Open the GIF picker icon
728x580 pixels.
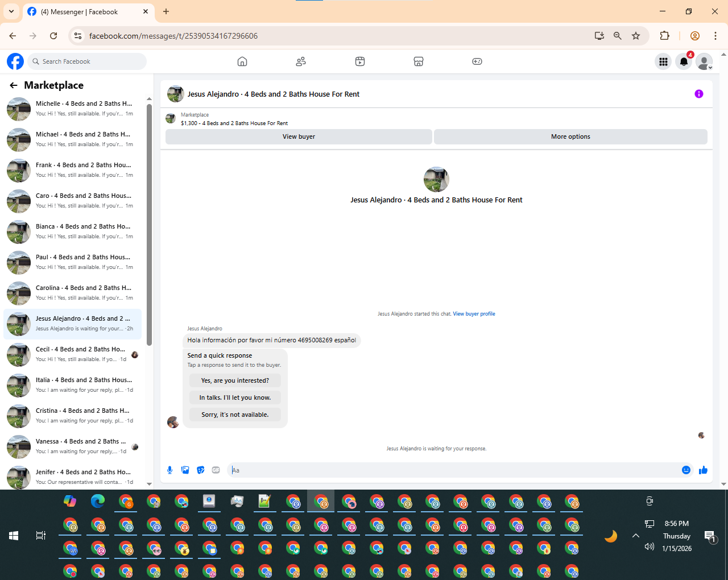click(x=216, y=470)
